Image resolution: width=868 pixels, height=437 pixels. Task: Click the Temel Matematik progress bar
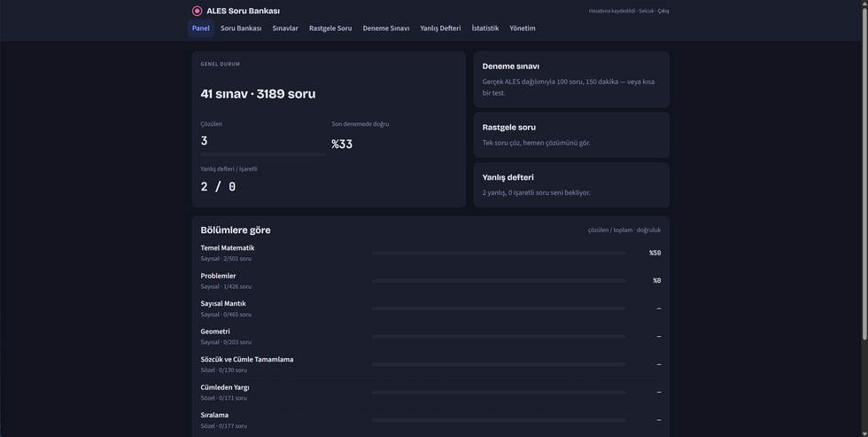click(499, 254)
